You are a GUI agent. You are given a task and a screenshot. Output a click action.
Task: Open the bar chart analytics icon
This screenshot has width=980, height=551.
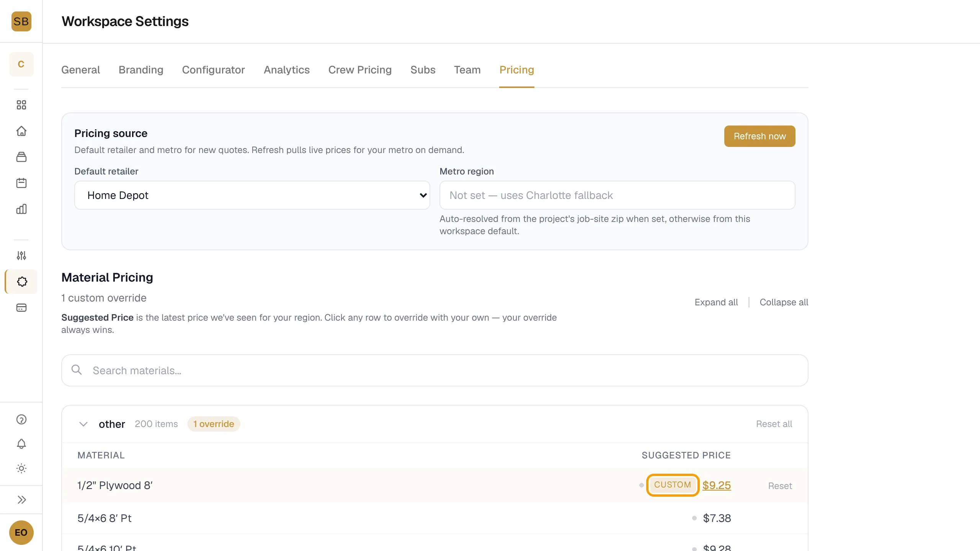tap(21, 209)
